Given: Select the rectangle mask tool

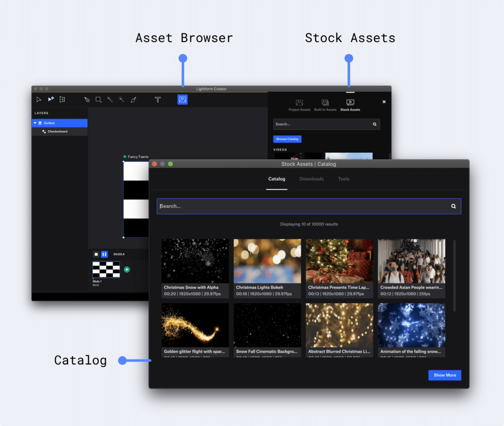Looking at the screenshot, I should tap(98, 99).
